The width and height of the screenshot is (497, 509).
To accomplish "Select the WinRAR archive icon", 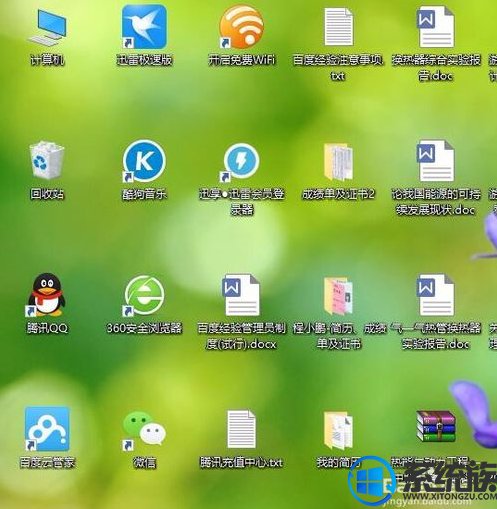I will (436, 426).
